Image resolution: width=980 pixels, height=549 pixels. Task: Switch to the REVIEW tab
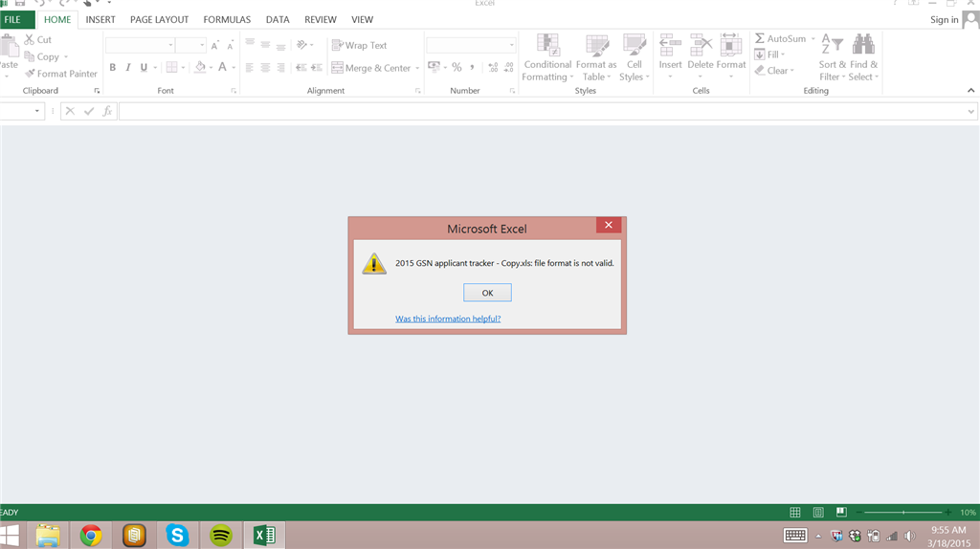(320, 19)
